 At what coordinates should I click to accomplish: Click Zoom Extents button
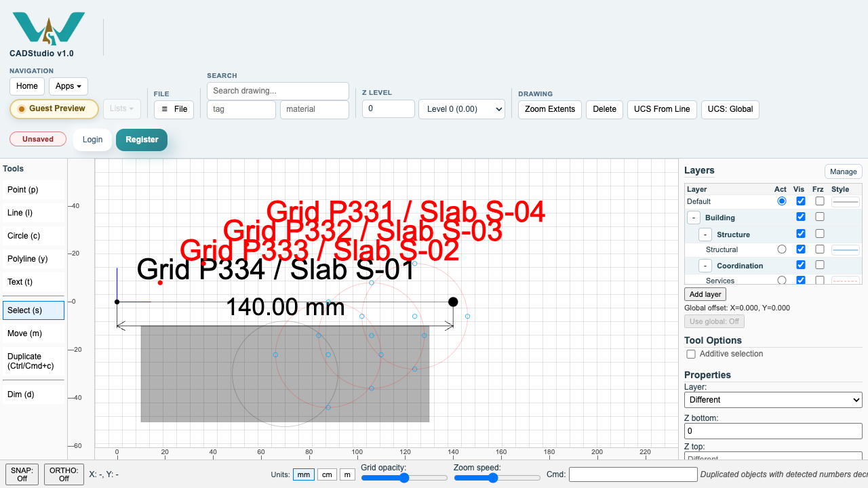click(x=550, y=109)
